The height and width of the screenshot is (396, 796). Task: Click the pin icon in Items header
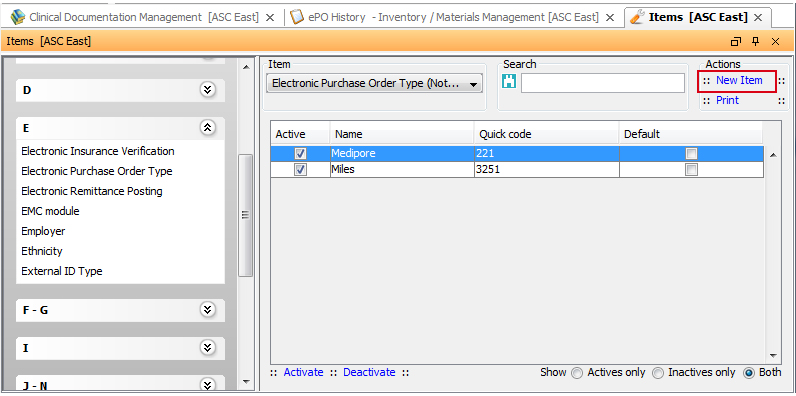(755, 42)
